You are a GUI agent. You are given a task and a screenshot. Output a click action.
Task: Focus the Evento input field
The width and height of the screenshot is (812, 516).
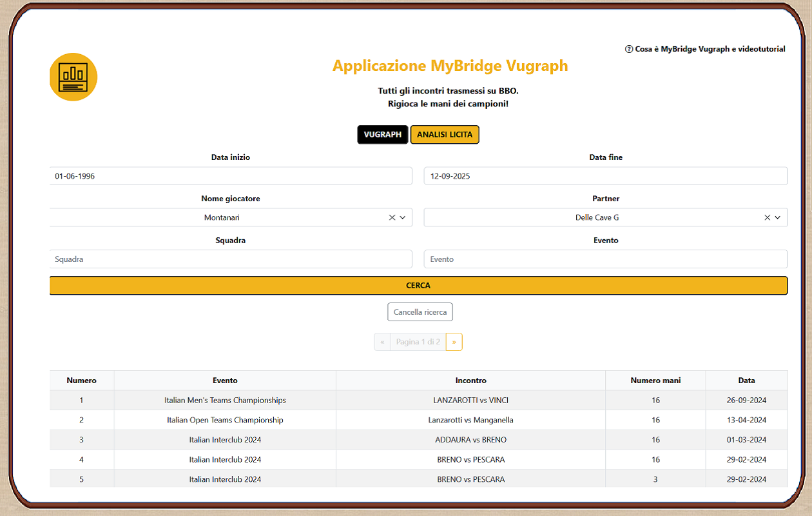point(605,259)
